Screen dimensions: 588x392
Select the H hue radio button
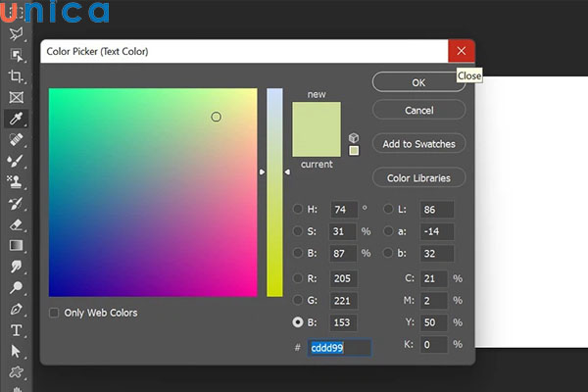click(298, 209)
